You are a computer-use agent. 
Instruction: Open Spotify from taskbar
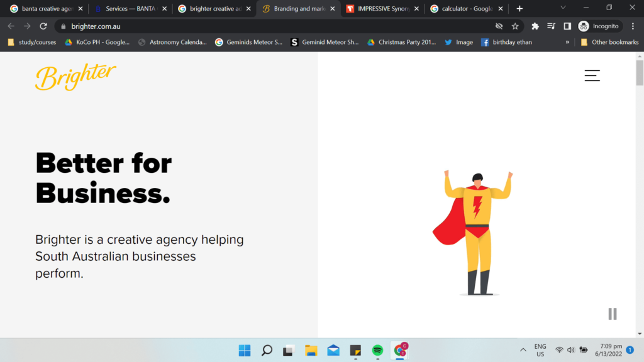click(377, 350)
